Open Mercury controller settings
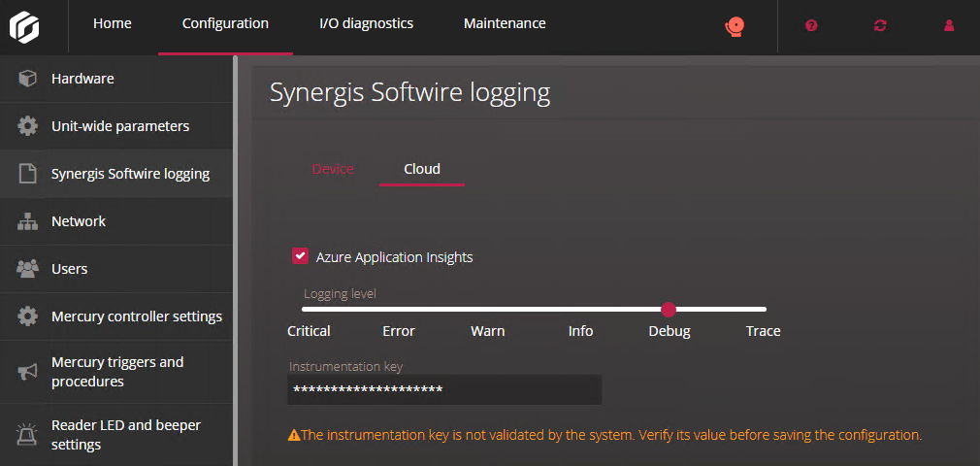This screenshot has height=466, width=980. pos(116,316)
